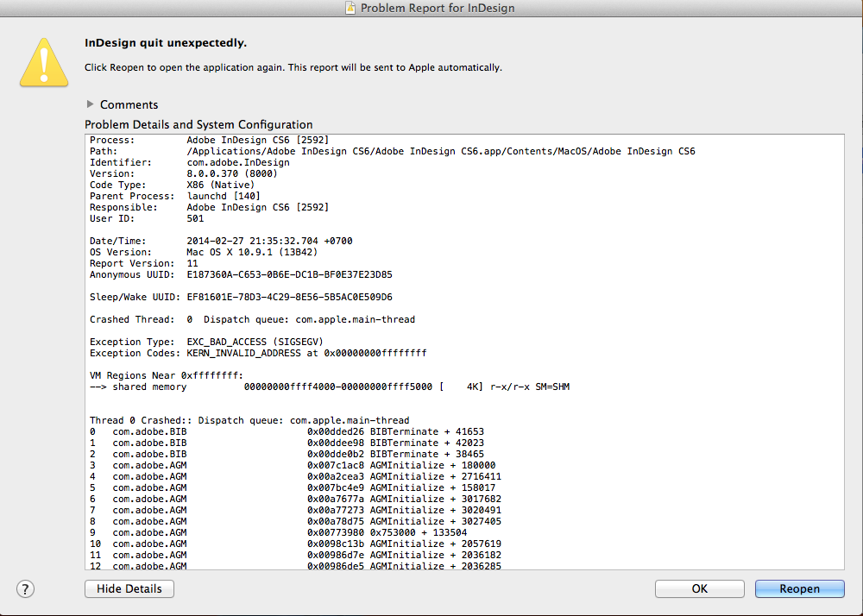
Task: Click inside the problem details text area
Action: (464, 352)
